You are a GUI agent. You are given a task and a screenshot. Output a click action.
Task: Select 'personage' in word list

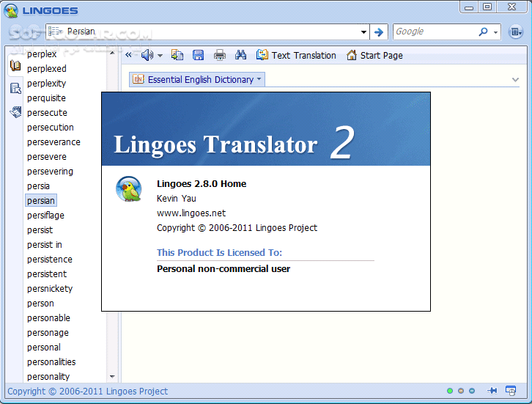pos(48,333)
